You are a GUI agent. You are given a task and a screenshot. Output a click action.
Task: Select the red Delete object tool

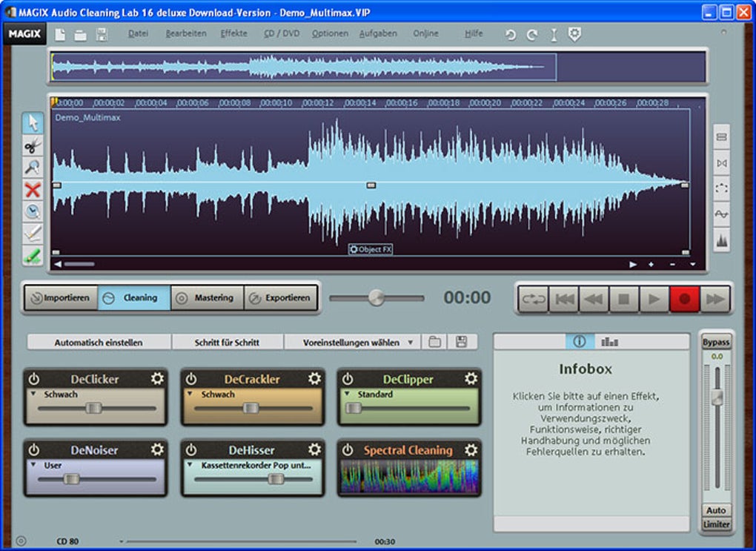pos(34,190)
